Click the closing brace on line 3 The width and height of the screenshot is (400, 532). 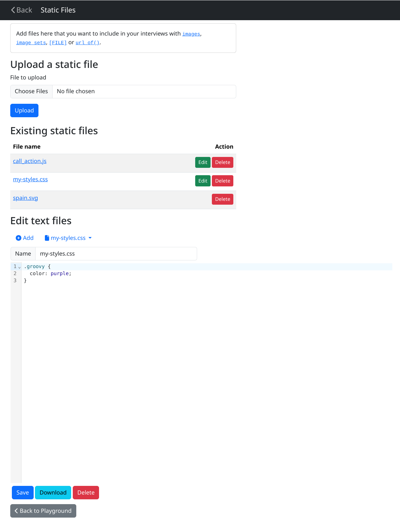pos(25,281)
